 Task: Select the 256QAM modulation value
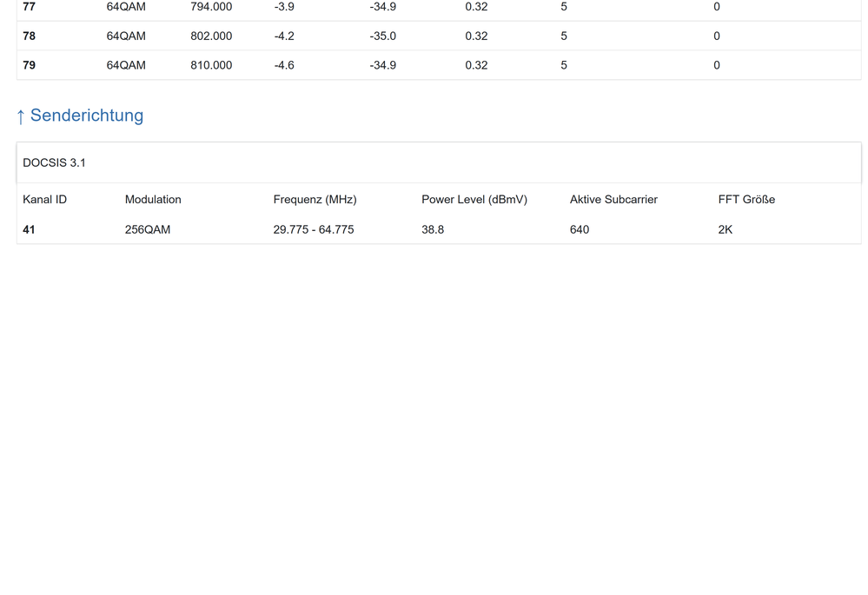click(147, 229)
